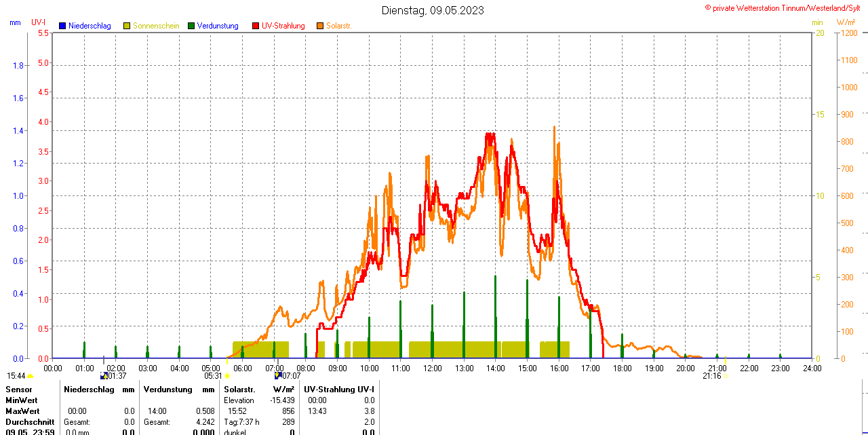Click the date title Dienstag, 09.05.2023
This screenshot has width=868, height=435.
click(433, 10)
